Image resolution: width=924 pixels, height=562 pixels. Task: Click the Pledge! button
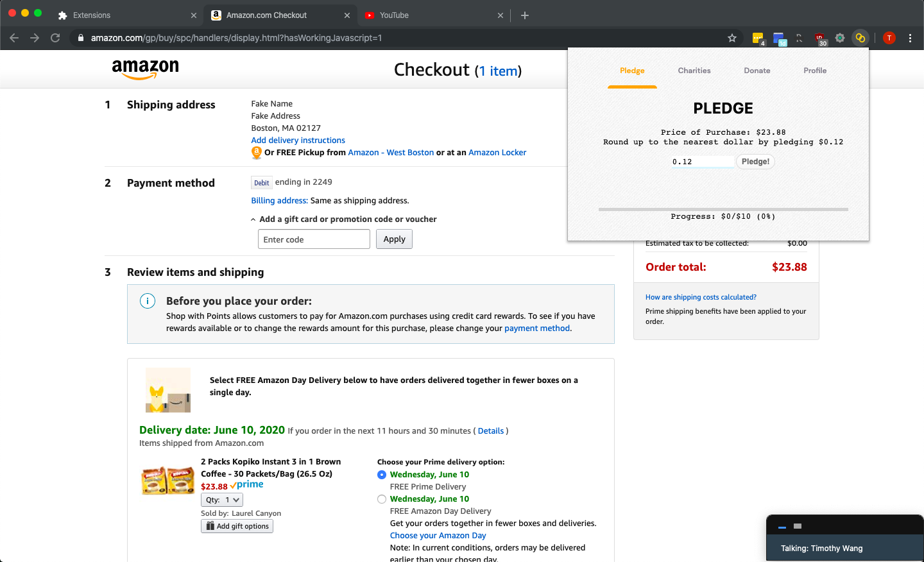tap(755, 162)
